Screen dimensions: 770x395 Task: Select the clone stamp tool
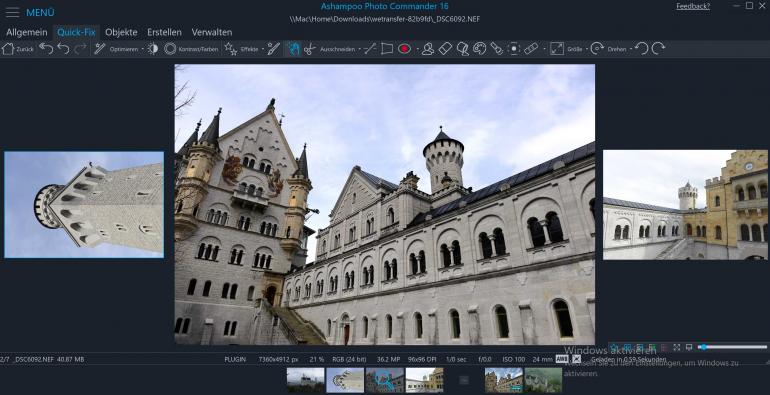[462, 49]
